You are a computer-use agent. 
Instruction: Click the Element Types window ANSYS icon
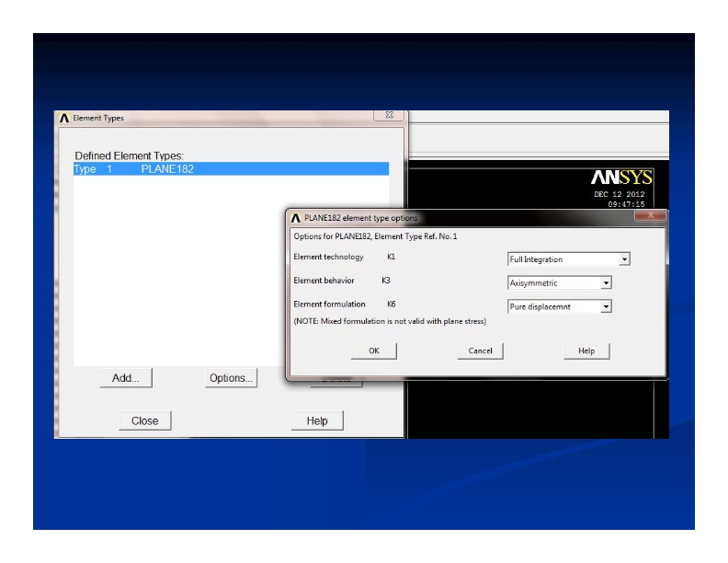(x=63, y=118)
